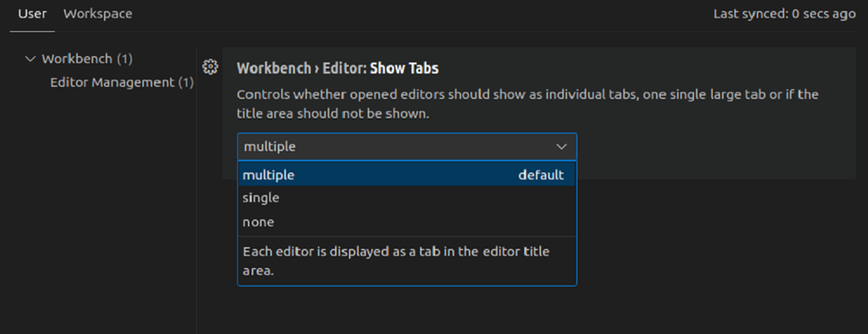Click the 'Each editor is displayed' option description
The height and width of the screenshot is (334, 868).
point(396,261)
